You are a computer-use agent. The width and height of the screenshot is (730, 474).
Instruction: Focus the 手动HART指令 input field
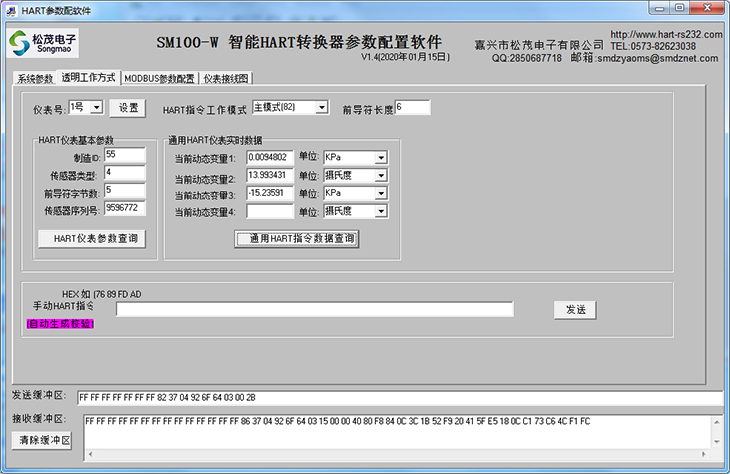(314, 310)
